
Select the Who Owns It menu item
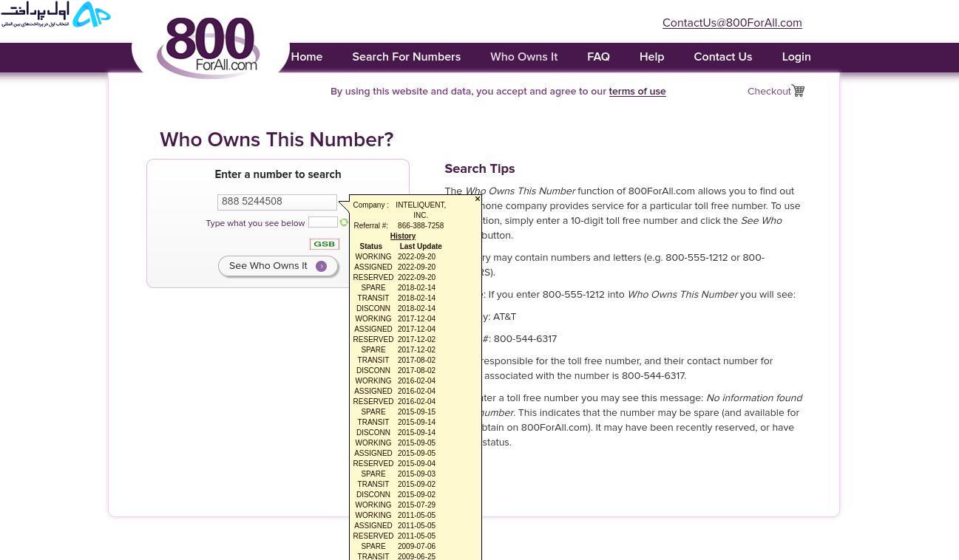(x=523, y=57)
